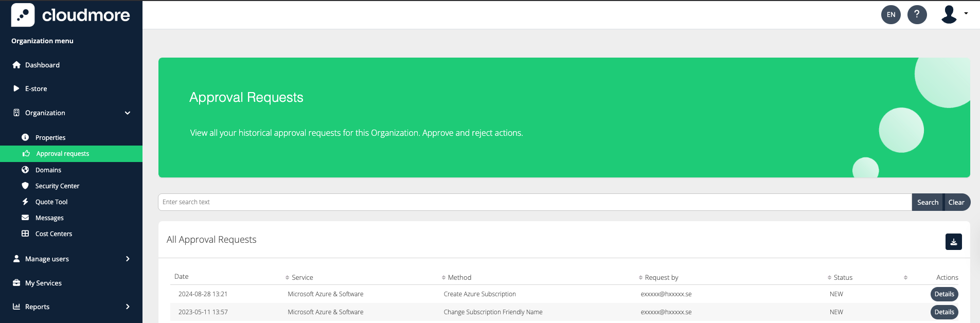This screenshot has width=980, height=323.
Task: Switch language using the EN button
Action: tap(890, 14)
